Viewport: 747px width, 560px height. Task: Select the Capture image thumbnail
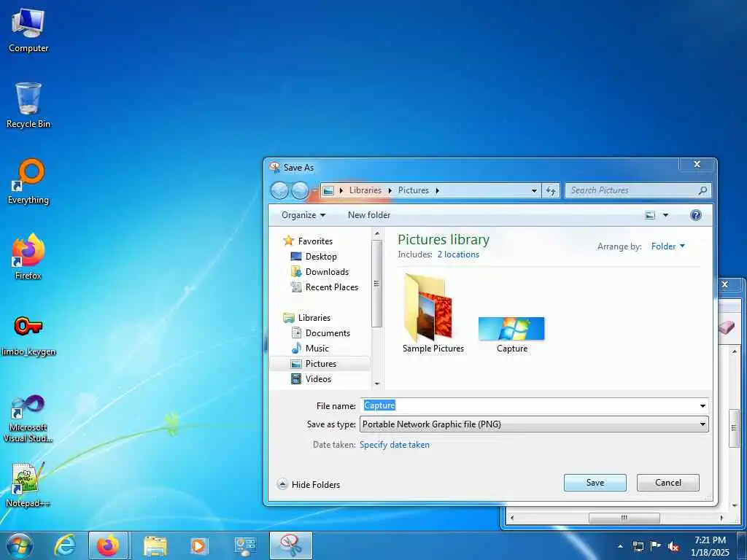511,335
